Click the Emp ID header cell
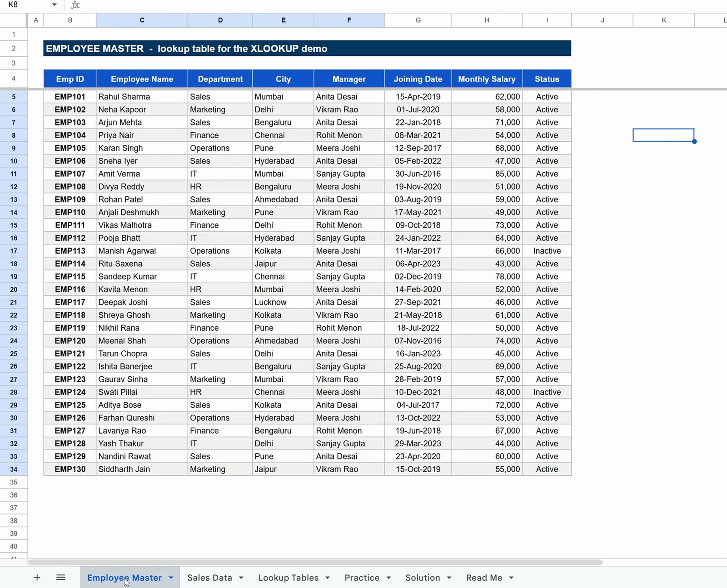The height and width of the screenshot is (588, 727). 70,79
